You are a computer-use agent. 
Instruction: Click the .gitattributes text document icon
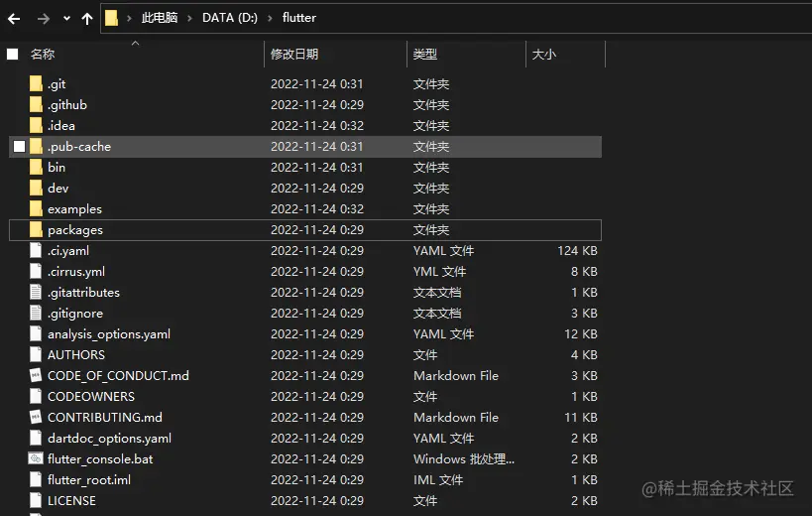coord(36,292)
